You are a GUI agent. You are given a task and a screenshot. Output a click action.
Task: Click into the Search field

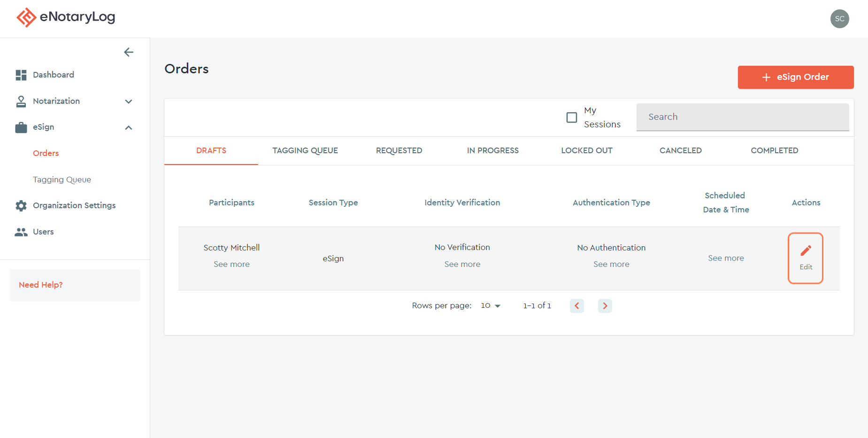pos(743,117)
